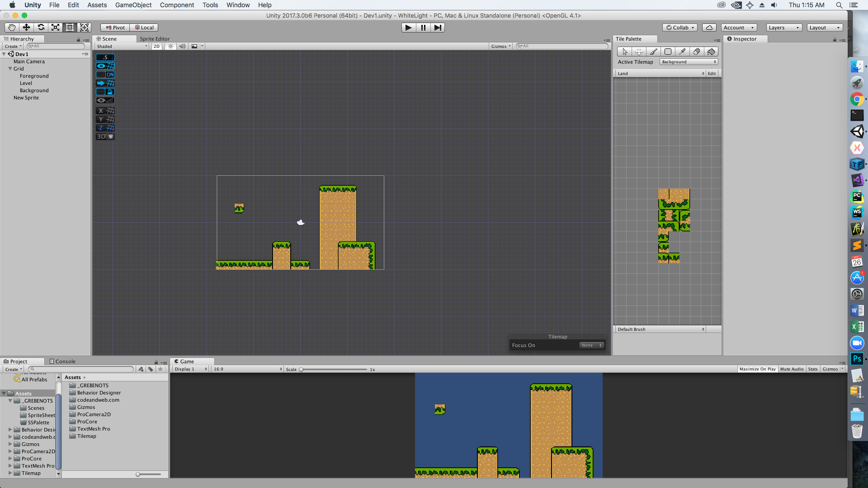This screenshot has width=868, height=488.
Task: Open the Assets menu
Action: tap(97, 5)
